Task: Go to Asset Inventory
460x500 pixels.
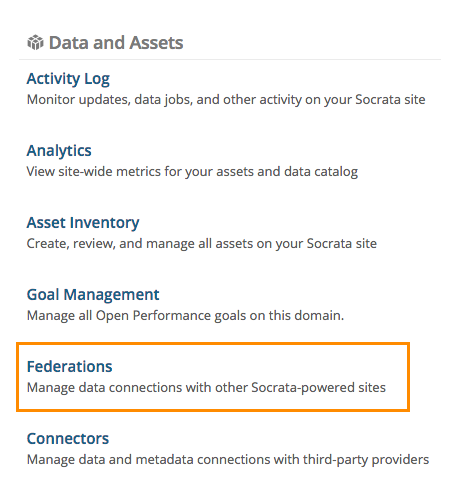Action: pyautogui.click(x=83, y=223)
